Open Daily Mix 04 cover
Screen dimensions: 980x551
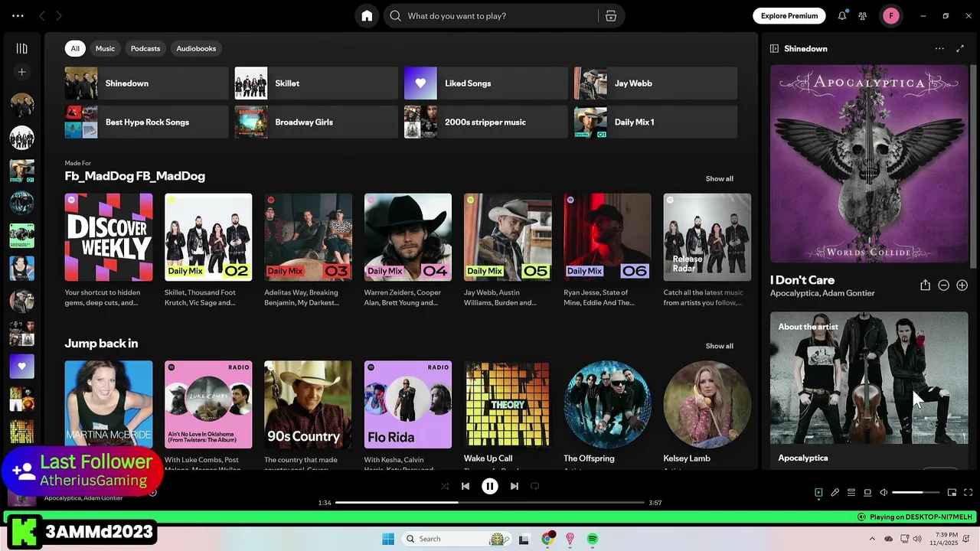pos(408,237)
